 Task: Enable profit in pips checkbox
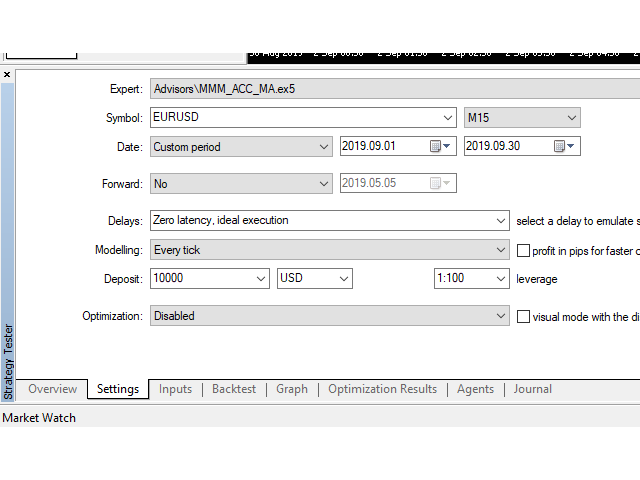(524, 250)
